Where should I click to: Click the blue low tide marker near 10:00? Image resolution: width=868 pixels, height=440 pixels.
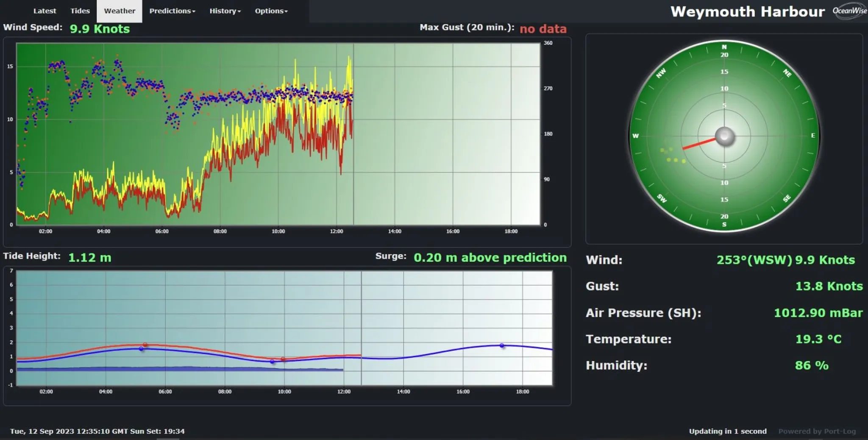coord(272,362)
